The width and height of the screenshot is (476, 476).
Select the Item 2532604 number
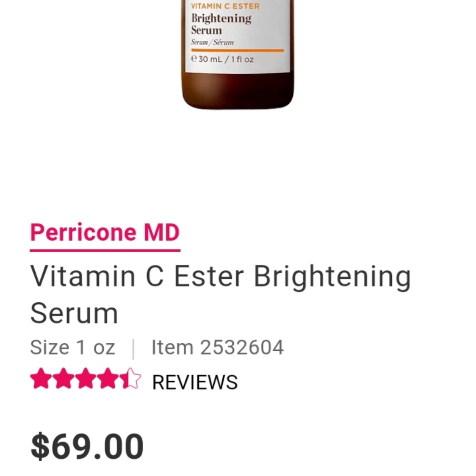click(x=217, y=347)
